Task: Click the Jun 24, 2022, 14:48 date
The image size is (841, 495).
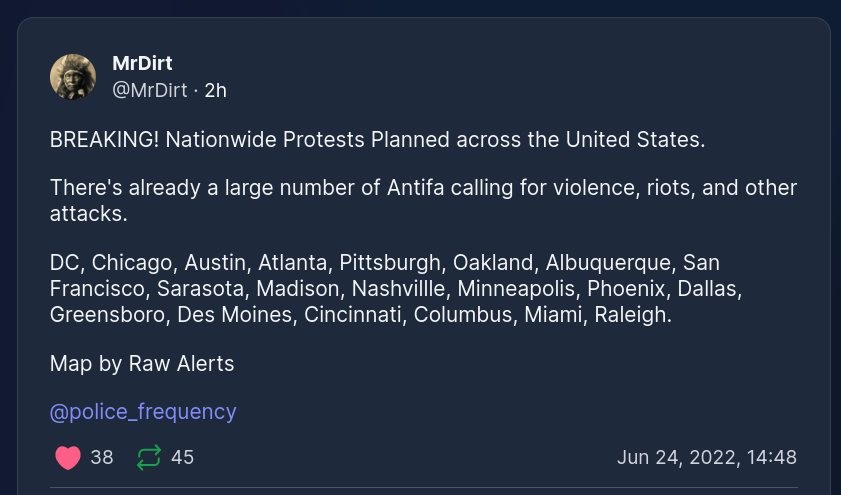Action: point(706,458)
